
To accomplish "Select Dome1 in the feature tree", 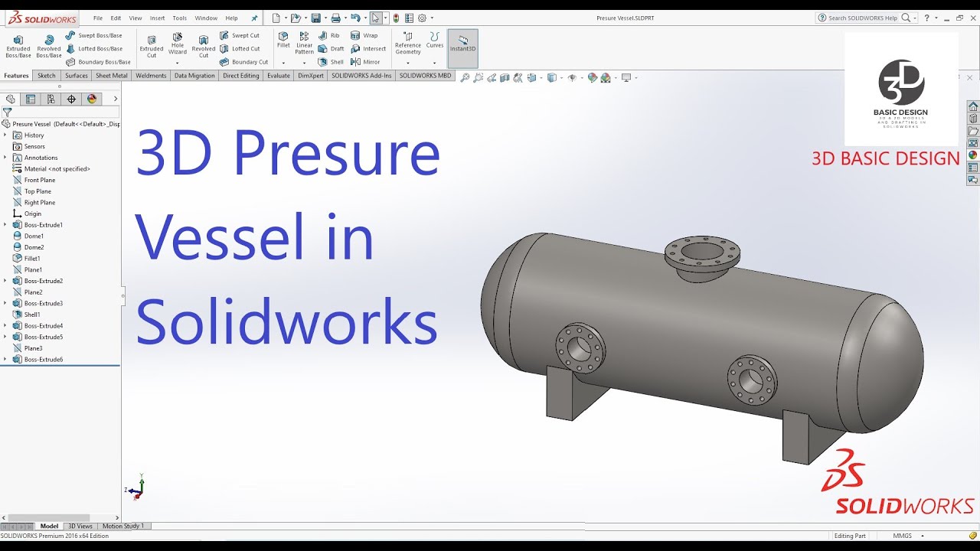I will pos(28,236).
